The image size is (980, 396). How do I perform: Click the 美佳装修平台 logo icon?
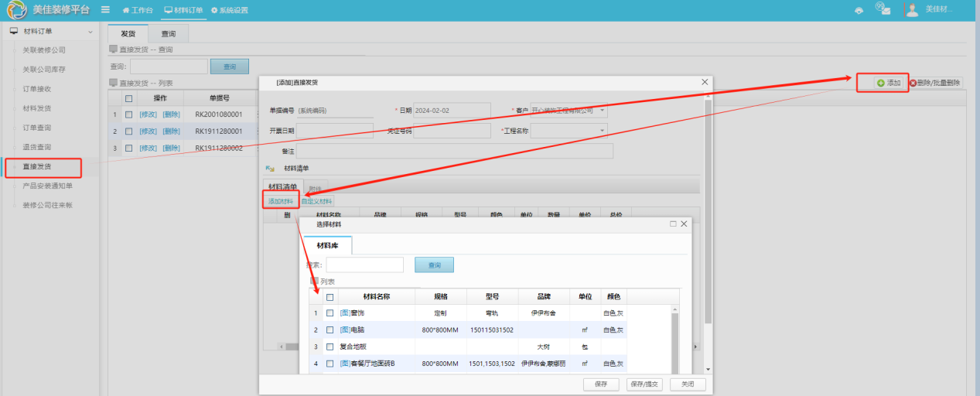click(x=17, y=10)
